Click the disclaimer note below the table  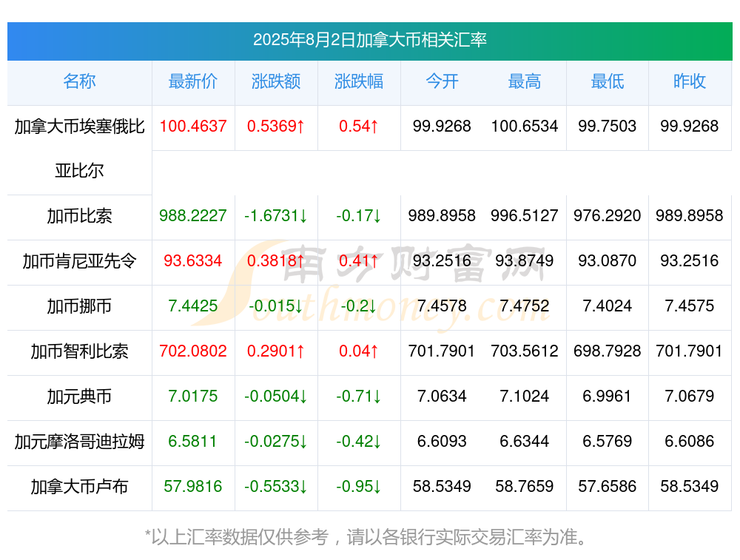point(366,537)
